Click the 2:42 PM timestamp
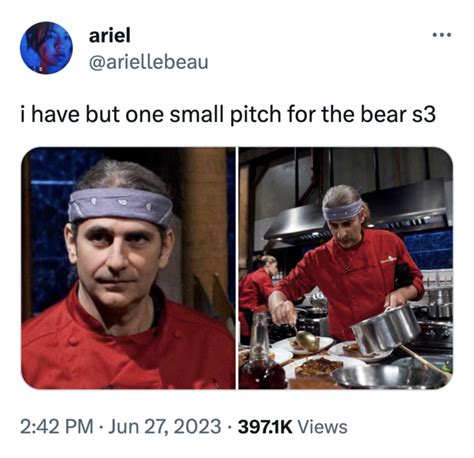The height and width of the screenshot is (458, 474). [x=57, y=427]
